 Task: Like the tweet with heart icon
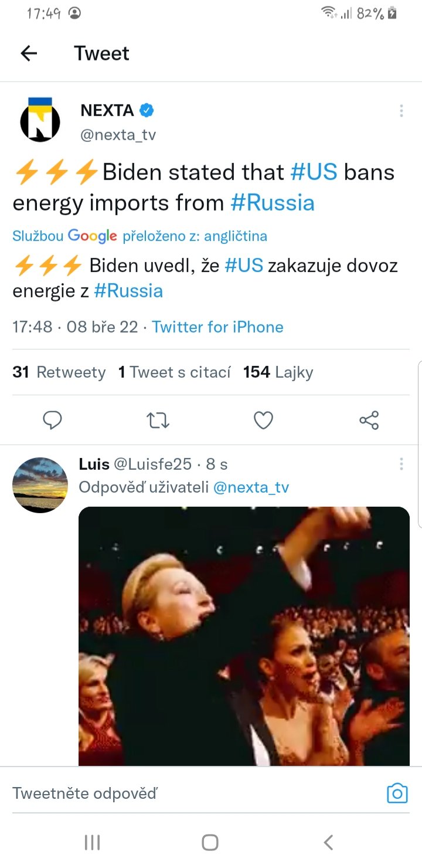pos(263,420)
